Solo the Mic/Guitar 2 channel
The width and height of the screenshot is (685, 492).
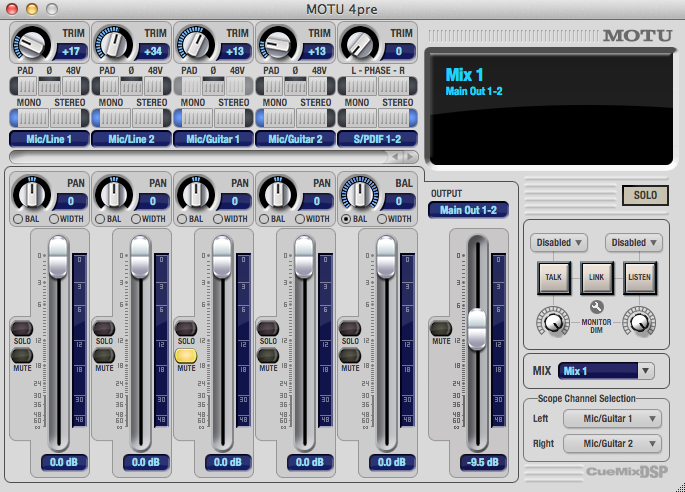[268, 328]
